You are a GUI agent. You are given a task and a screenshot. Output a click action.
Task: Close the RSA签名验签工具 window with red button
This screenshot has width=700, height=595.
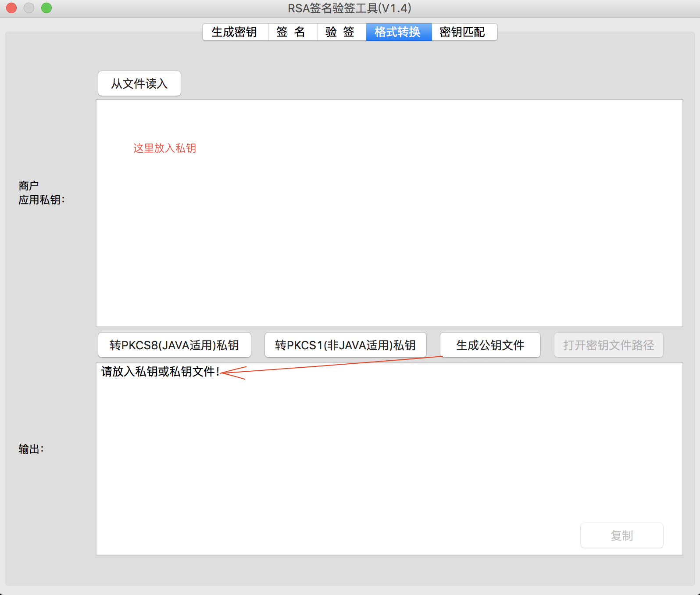[11, 8]
